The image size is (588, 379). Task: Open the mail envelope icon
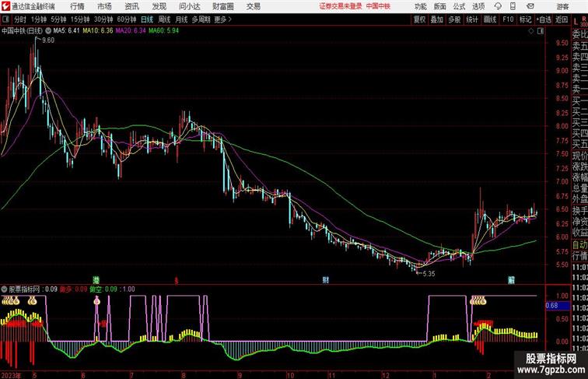click(x=530, y=6)
